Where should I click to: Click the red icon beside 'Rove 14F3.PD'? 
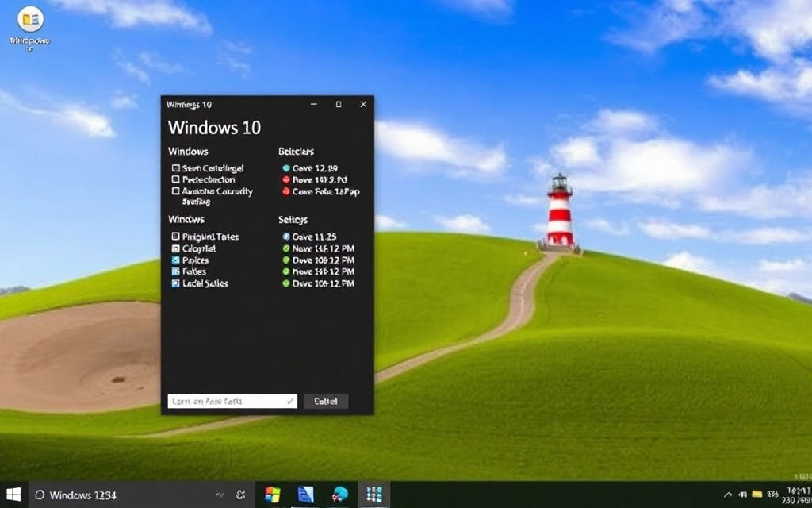click(285, 180)
